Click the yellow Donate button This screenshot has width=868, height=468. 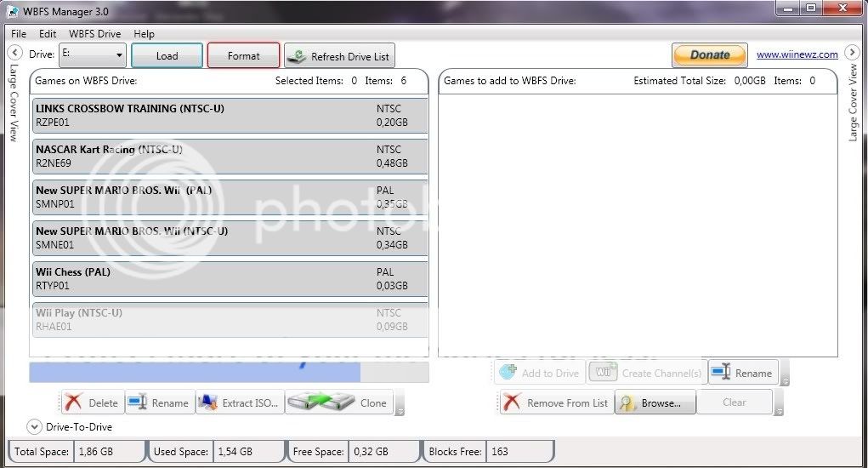coord(710,54)
